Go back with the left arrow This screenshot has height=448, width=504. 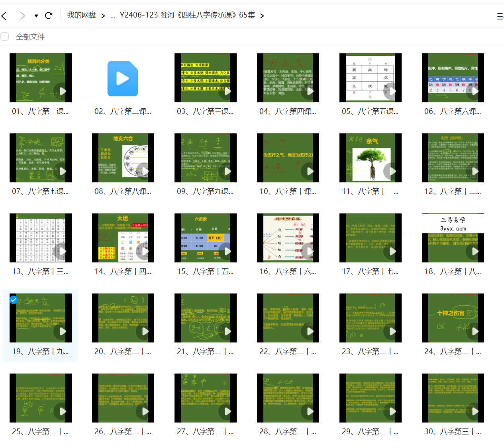pyautogui.click(x=4, y=16)
